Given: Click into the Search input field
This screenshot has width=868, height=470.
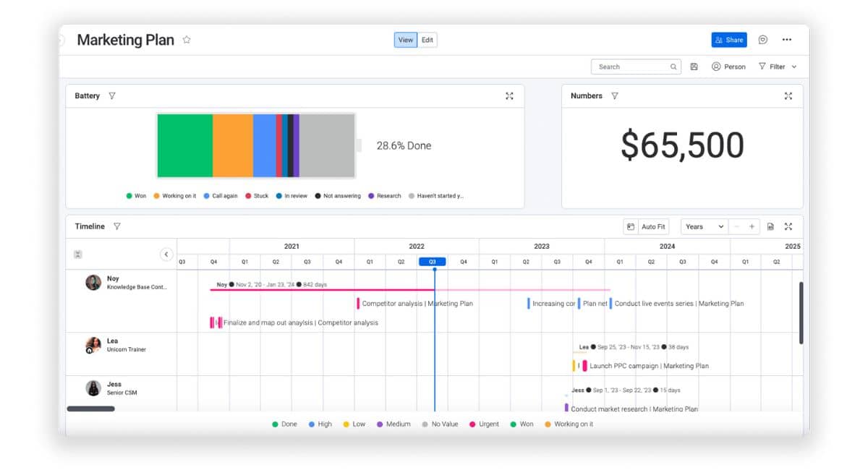Looking at the screenshot, I should pos(629,67).
